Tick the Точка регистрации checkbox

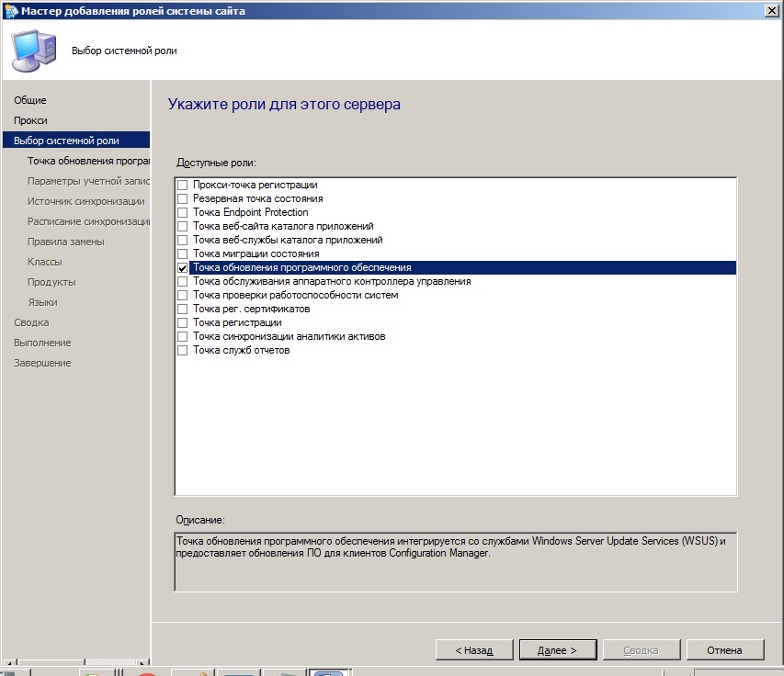[183, 322]
